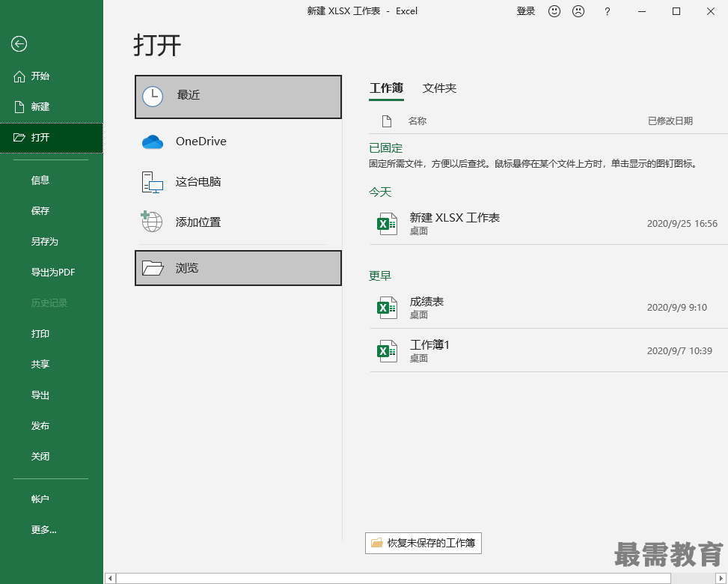Click the 更早 group heading
The width and height of the screenshot is (728, 584).
380,276
